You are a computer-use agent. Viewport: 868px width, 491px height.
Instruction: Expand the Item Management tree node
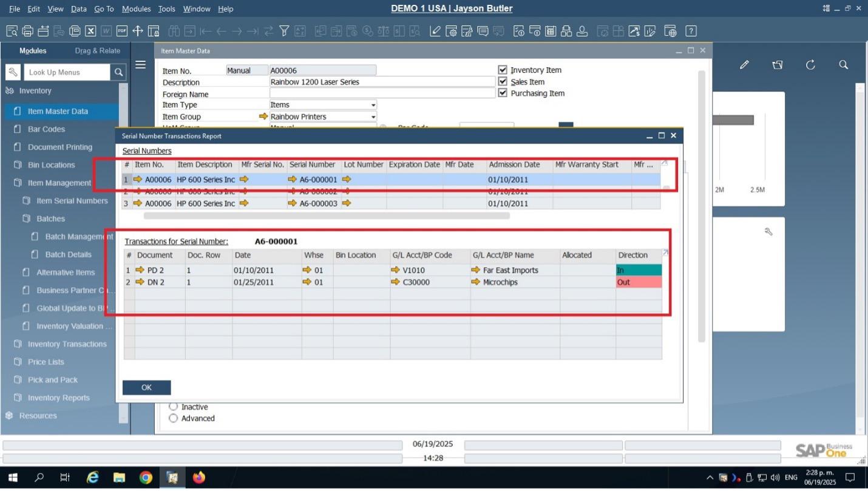59,183
